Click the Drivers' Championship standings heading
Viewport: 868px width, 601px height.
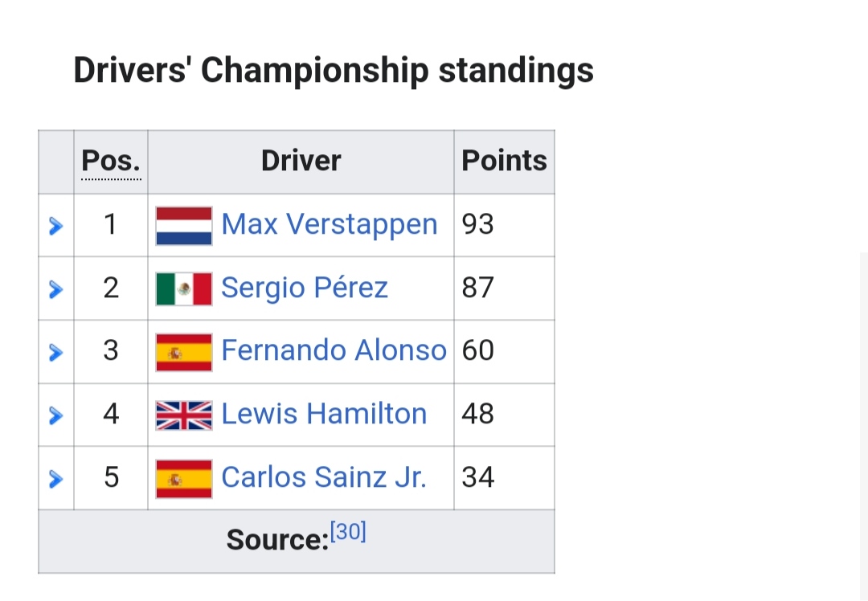point(334,71)
